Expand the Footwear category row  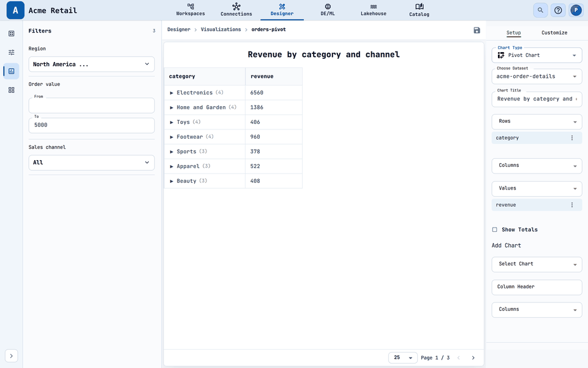click(171, 137)
